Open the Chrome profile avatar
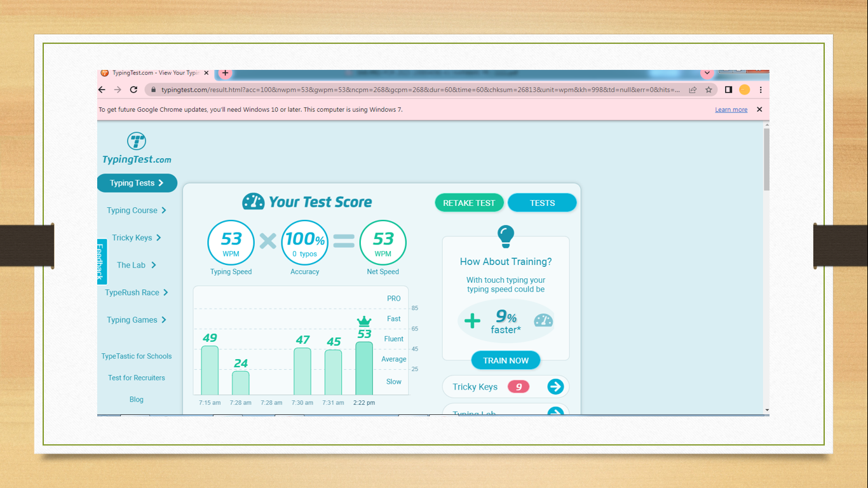Viewport: 868px width, 488px height. pos(744,90)
